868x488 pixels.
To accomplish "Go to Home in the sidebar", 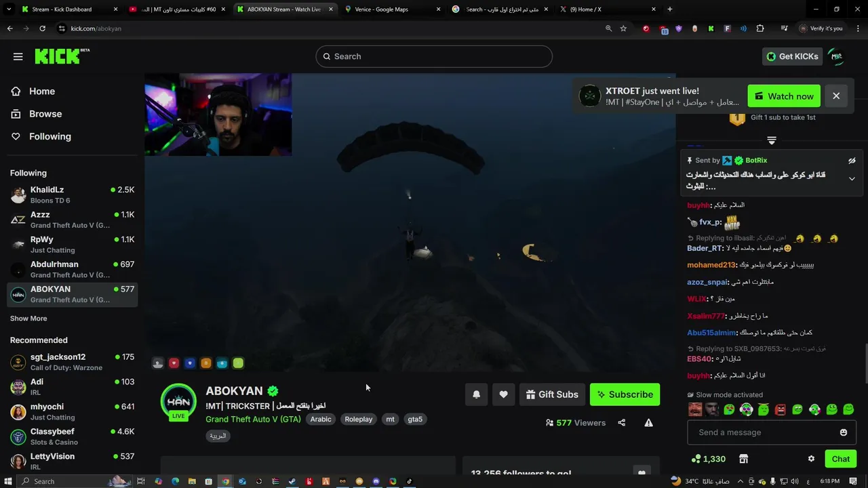I will pos(42,91).
